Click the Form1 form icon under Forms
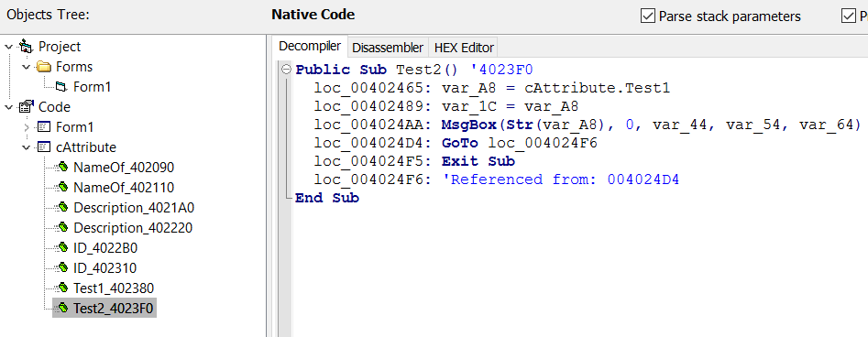Screen dimensions: 868x337 [60, 87]
